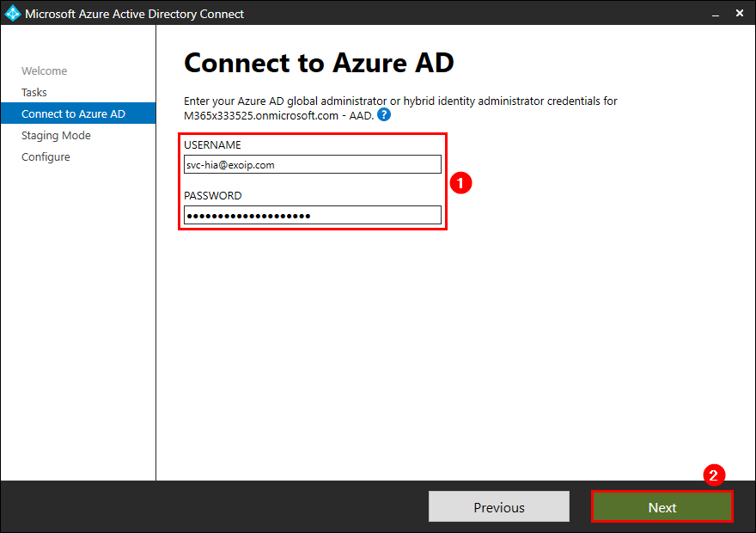Go to the Welcome step
The width and height of the screenshot is (756, 533).
point(44,71)
